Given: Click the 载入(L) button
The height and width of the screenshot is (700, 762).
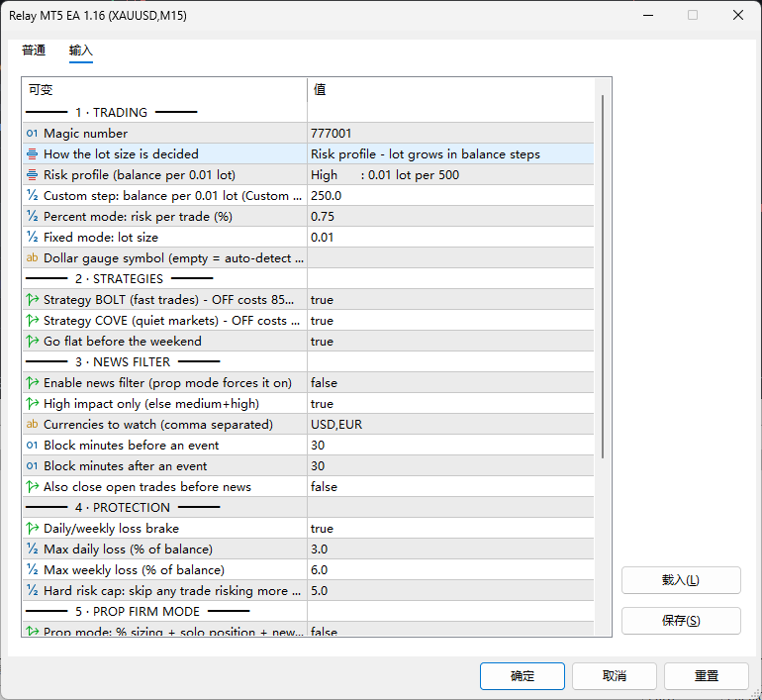Looking at the screenshot, I should coord(681,580).
